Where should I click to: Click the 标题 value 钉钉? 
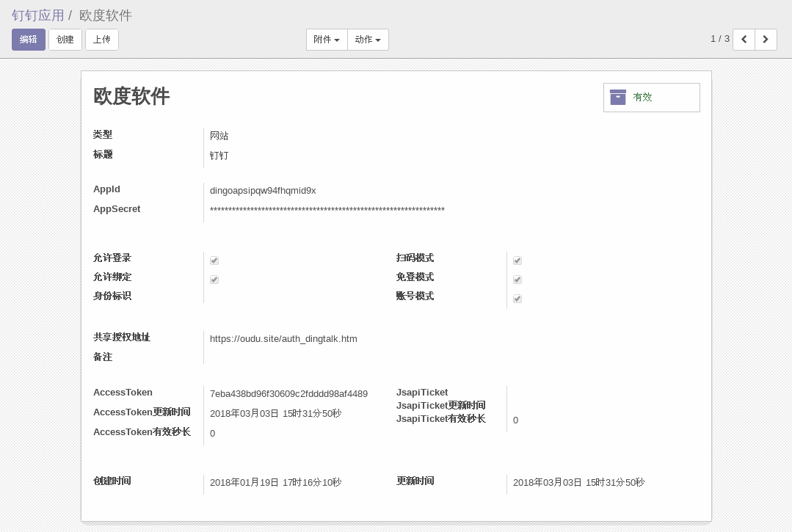(219, 156)
